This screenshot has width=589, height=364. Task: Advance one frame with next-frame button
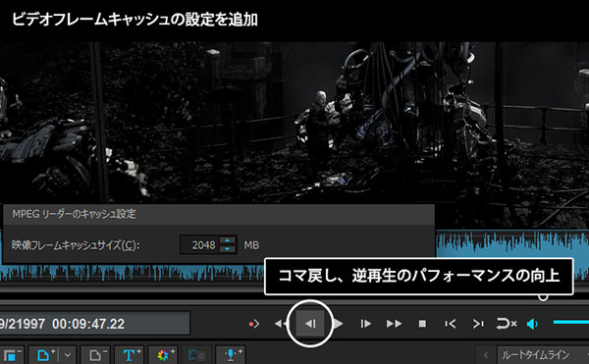pos(365,324)
